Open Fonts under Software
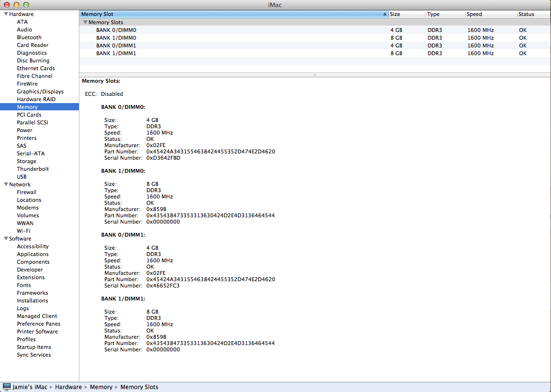 [x=24, y=285]
